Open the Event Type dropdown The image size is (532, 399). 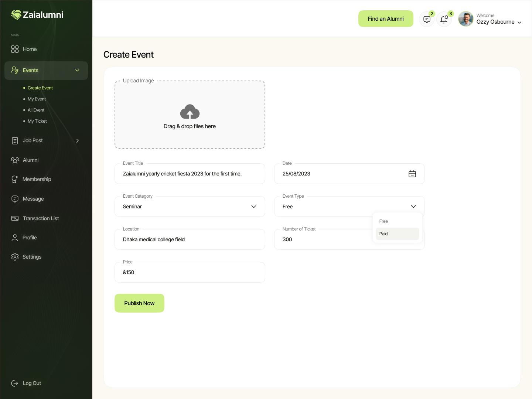pyautogui.click(x=413, y=207)
